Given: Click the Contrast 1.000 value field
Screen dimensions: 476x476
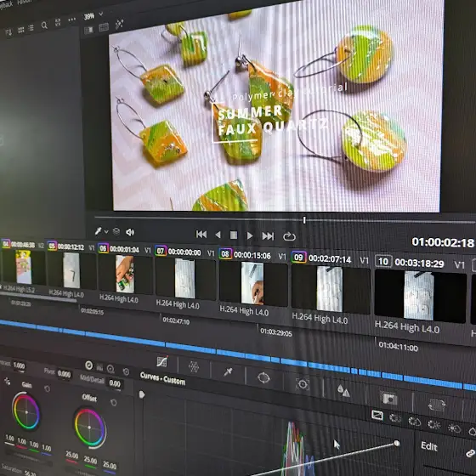Looking at the screenshot, I should (x=19, y=365).
